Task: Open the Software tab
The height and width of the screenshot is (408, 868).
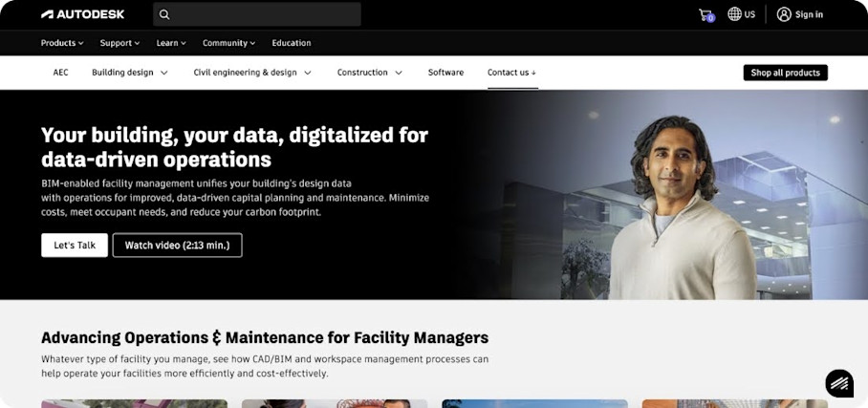Action: tap(445, 73)
